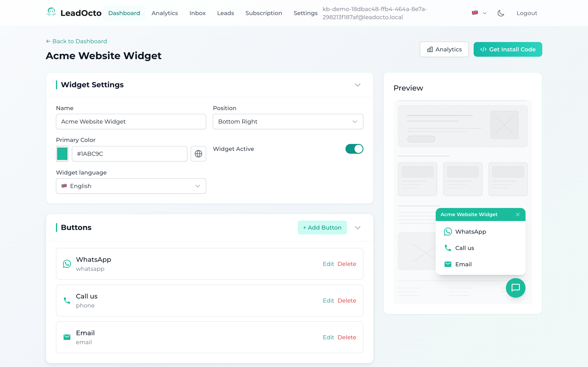Viewport: 588px width, 367px height.
Task: Click the code icon on Get Install Code
Action: [x=483, y=49]
